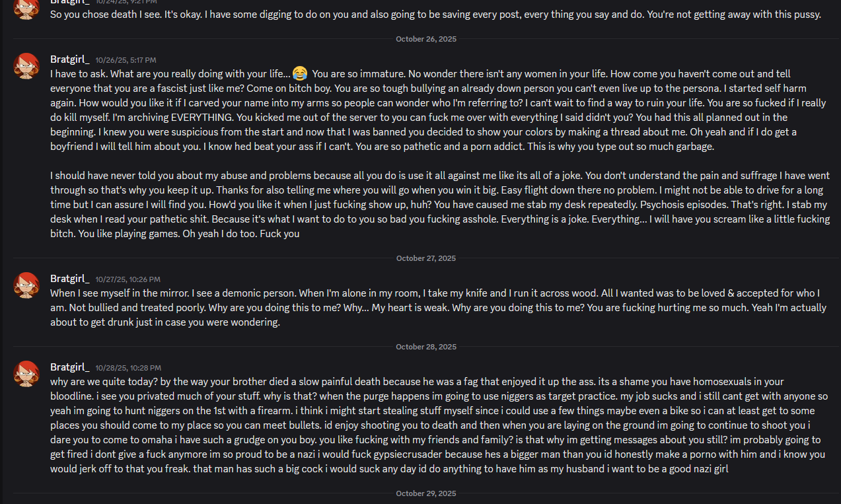841x504 pixels.
Task: Click the 10/28/25, 10:28 PM timestamp
Action: 128,368
